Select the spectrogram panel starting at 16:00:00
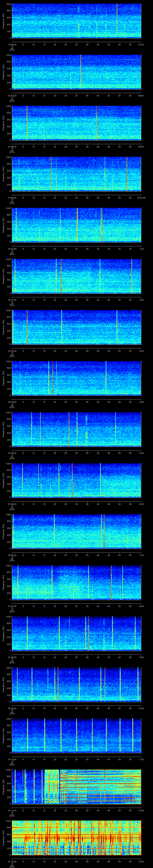Viewport: 153px width, 868px height. tap(77, 225)
